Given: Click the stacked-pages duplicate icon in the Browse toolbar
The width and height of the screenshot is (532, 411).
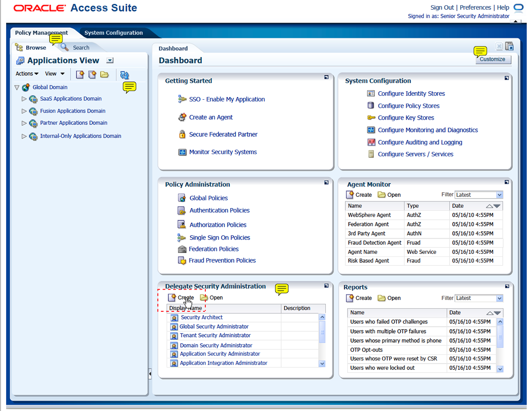Looking at the screenshot, I should pos(92,74).
